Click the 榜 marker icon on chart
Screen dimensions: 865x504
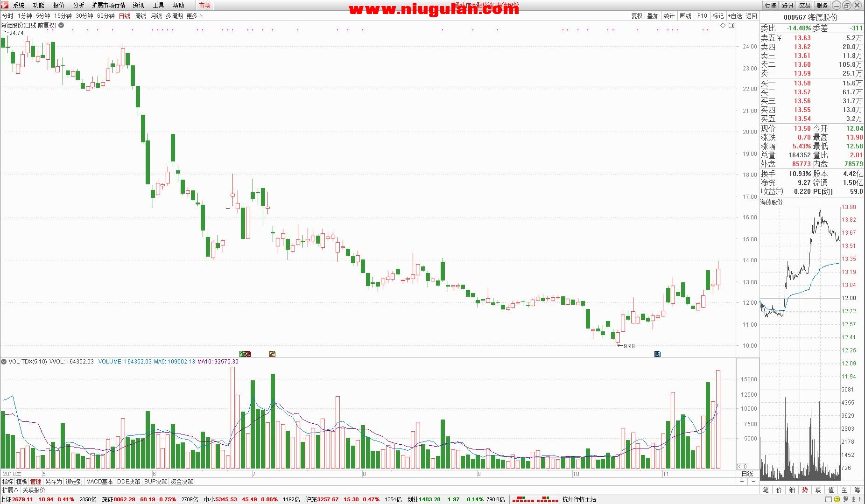point(272,354)
